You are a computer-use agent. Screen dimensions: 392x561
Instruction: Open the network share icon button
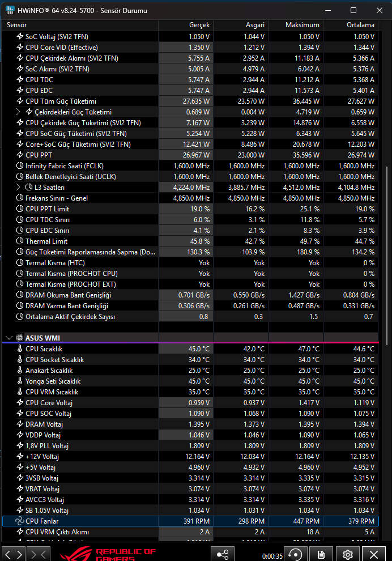point(223,555)
